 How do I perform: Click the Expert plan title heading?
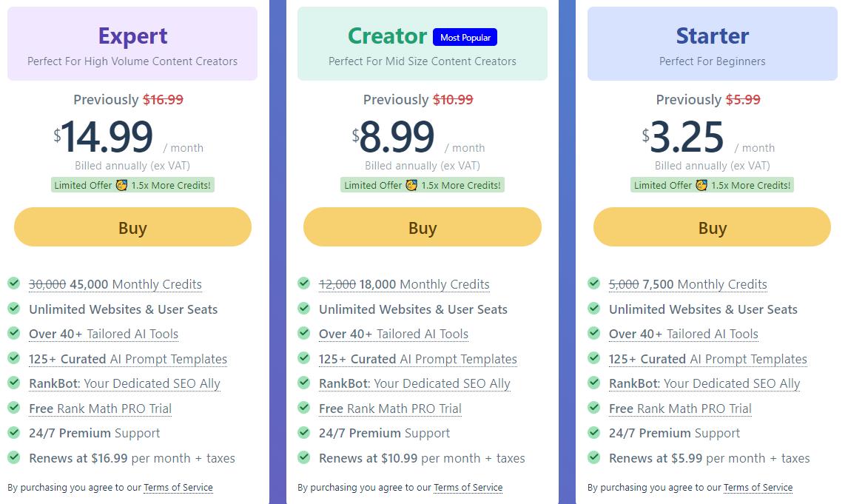pos(132,36)
